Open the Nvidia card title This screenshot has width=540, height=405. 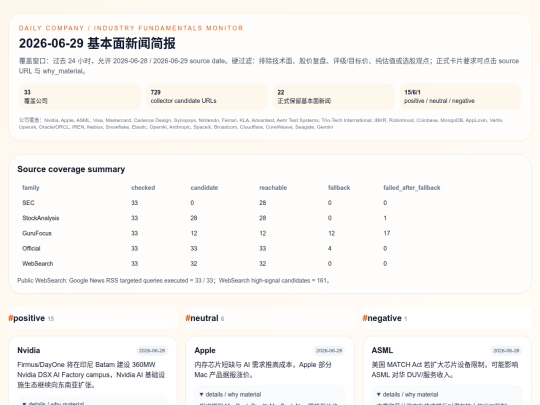pyautogui.click(x=29, y=350)
